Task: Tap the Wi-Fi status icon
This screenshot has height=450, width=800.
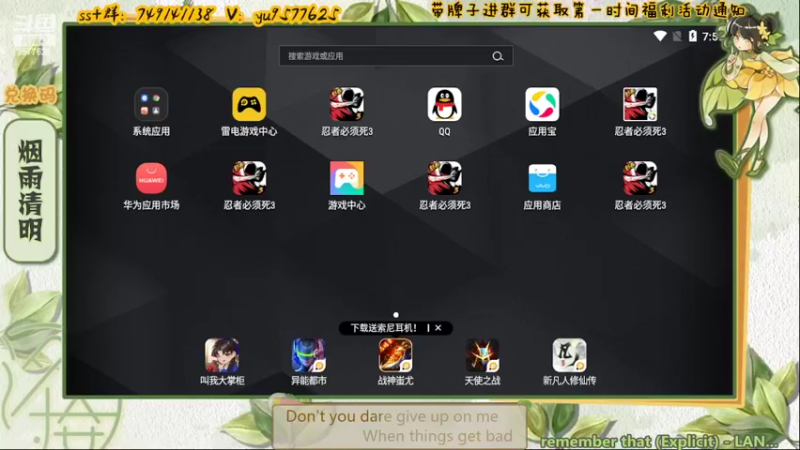Action: click(660, 36)
